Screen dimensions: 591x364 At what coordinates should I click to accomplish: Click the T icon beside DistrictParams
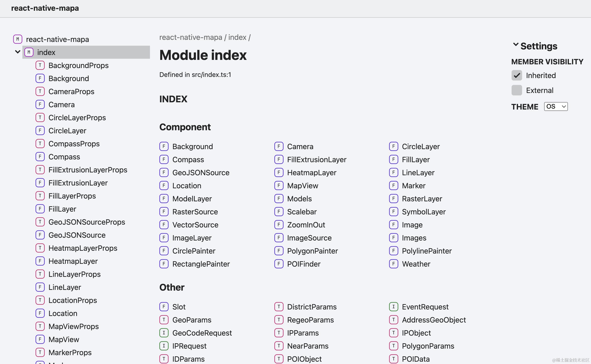point(279,307)
